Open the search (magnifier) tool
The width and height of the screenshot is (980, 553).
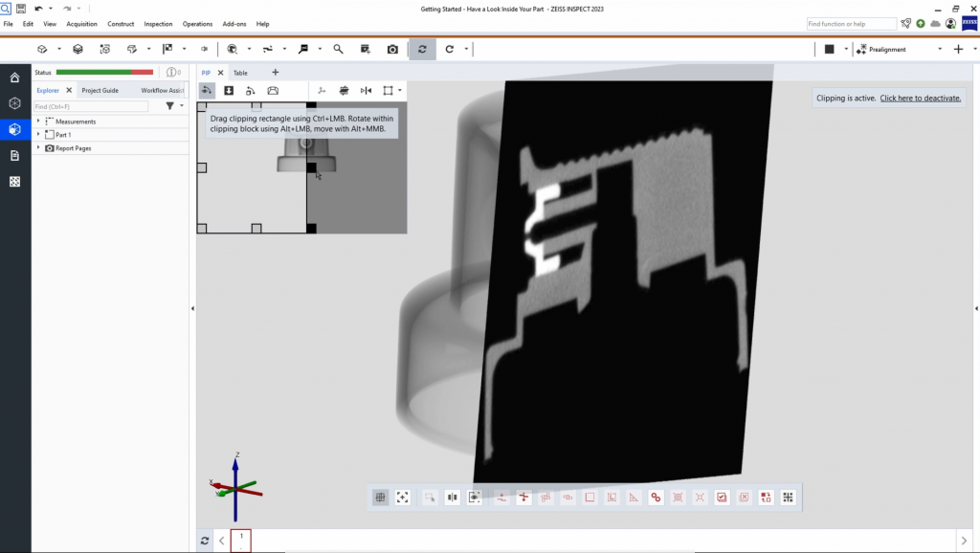[x=338, y=49]
